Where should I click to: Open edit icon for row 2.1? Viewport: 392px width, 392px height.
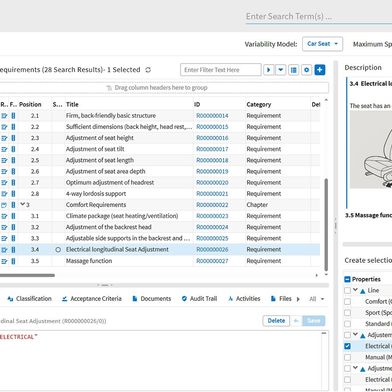[4, 116]
